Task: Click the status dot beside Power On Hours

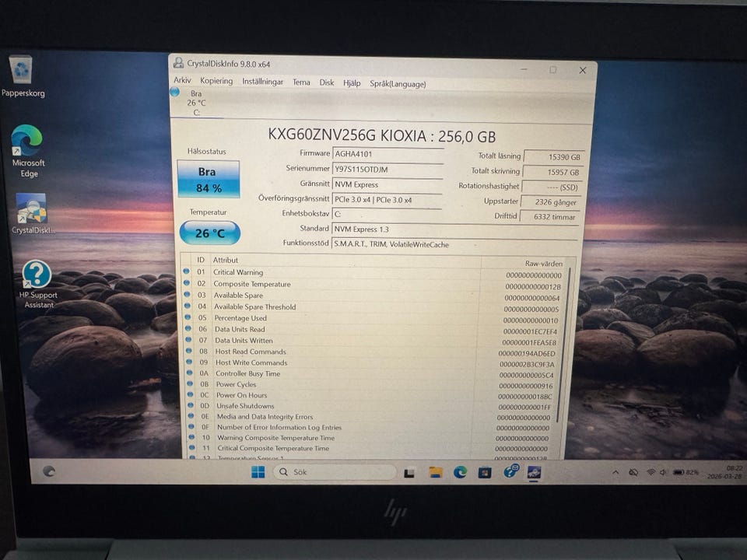Action: tap(191, 394)
